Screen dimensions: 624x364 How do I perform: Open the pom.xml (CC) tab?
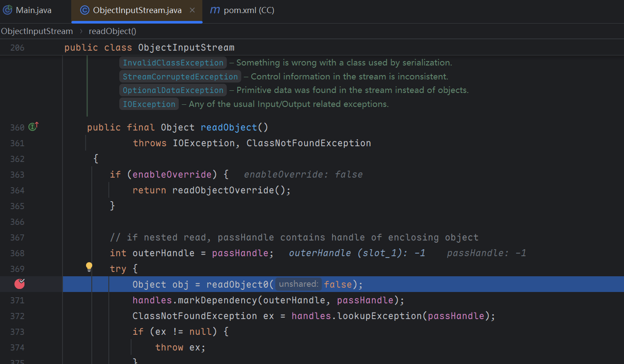[249, 10]
